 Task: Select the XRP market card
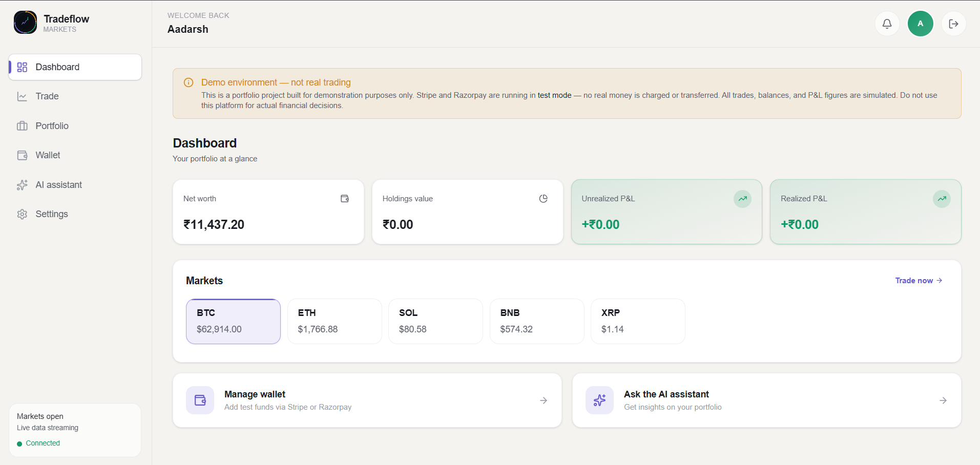click(638, 321)
